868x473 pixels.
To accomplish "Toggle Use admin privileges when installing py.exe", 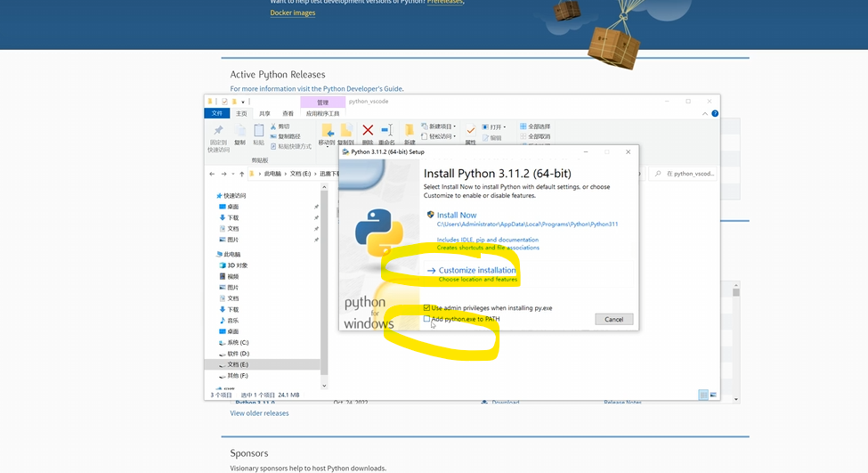I will (x=426, y=308).
